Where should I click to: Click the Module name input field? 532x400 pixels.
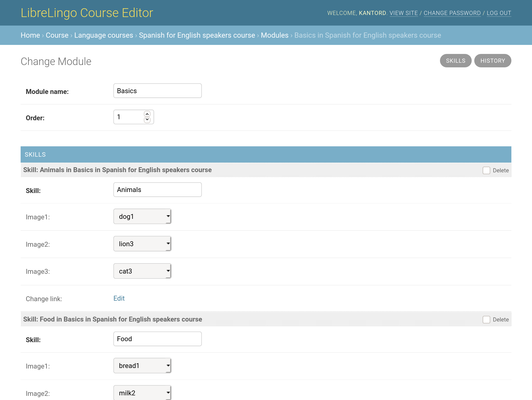click(x=157, y=91)
